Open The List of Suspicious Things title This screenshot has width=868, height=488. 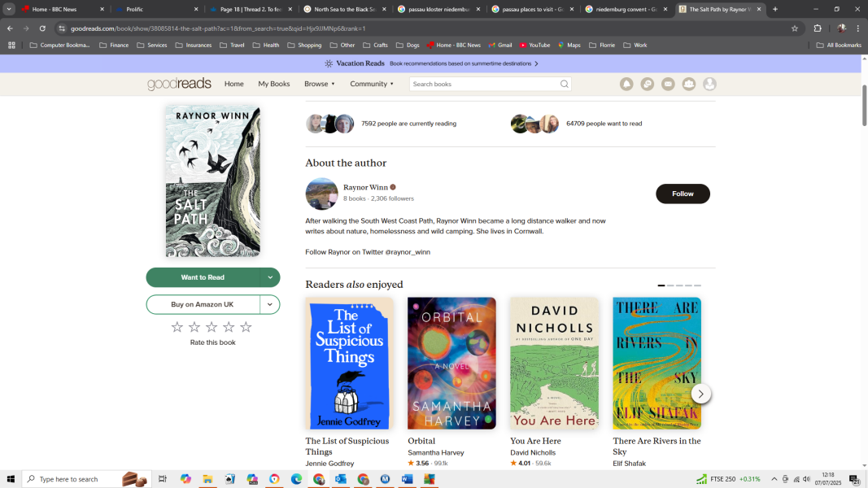tap(347, 447)
